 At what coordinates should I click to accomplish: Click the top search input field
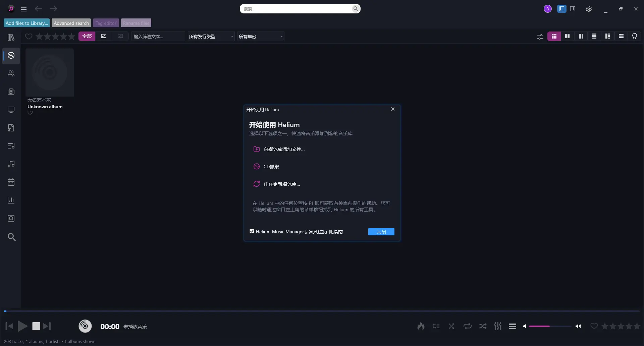pos(297,9)
